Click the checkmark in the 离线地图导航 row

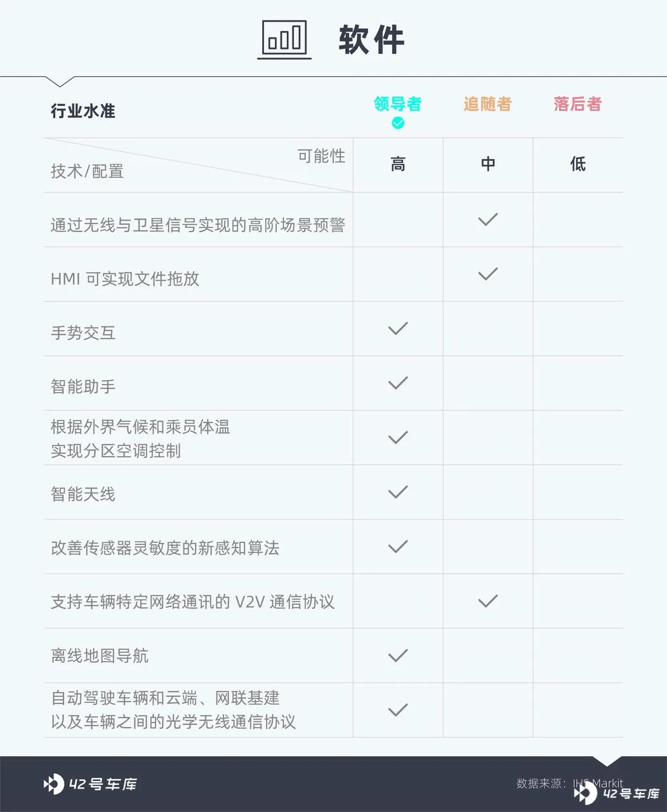[x=398, y=655]
